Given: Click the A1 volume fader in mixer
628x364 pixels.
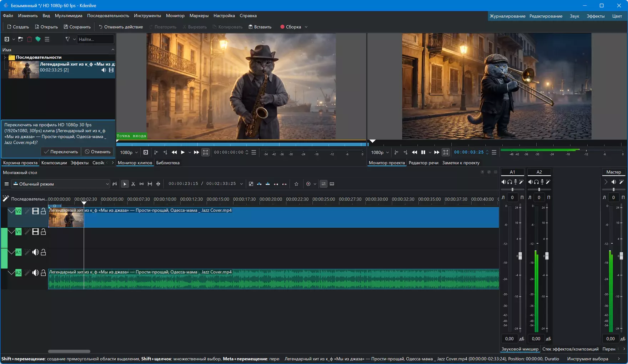Looking at the screenshot, I should click(520, 256).
